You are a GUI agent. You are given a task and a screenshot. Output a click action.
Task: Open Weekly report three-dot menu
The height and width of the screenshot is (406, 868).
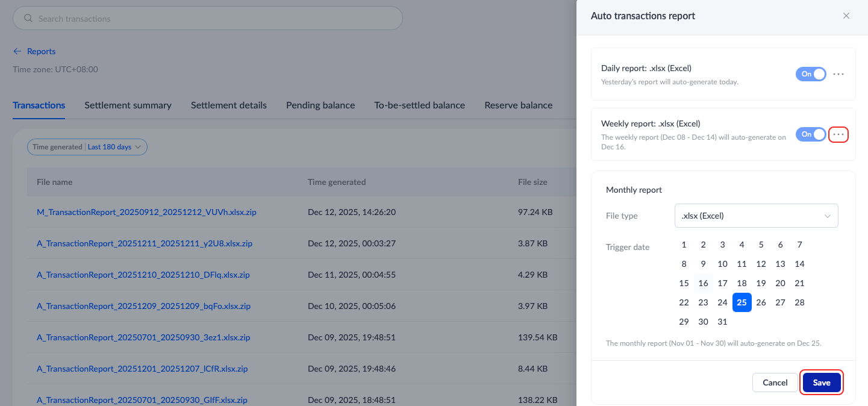[838, 134]
